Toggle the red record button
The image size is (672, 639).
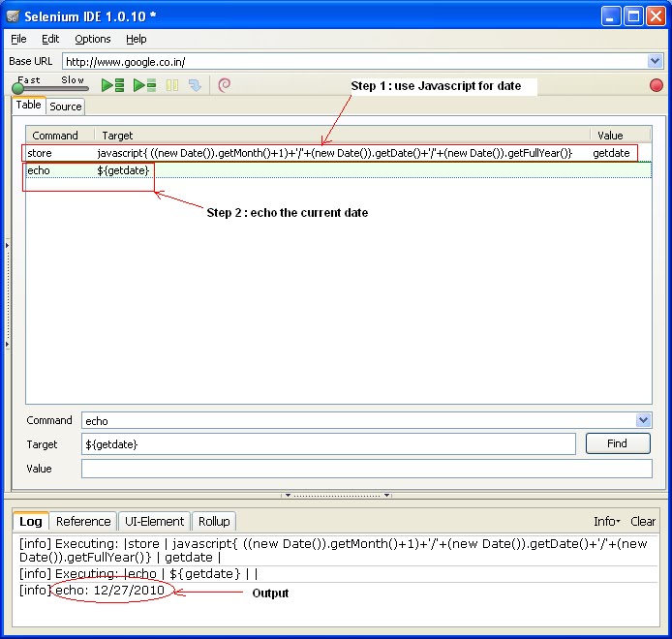click(656, 85)
